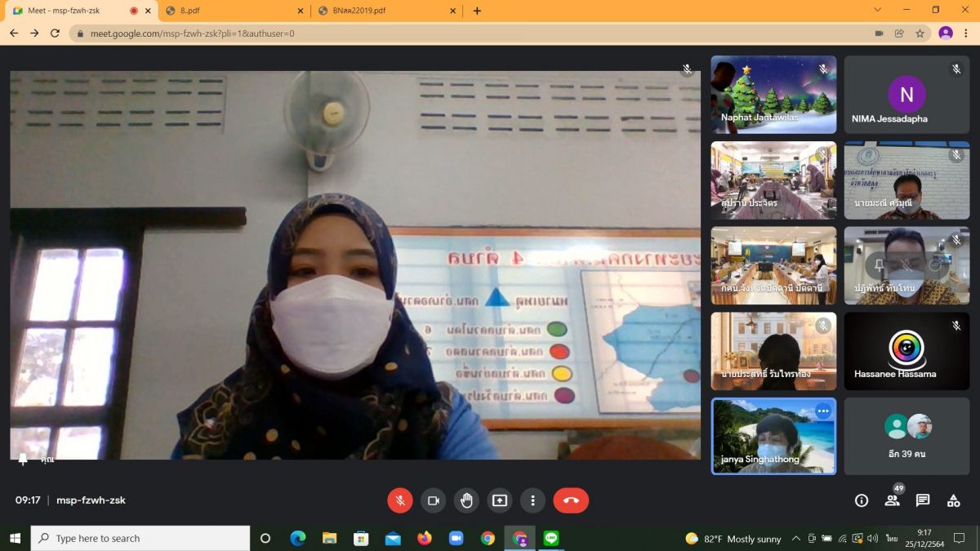Open the Chrome tab search chevron
980x551 pixels.
[878, 11]
